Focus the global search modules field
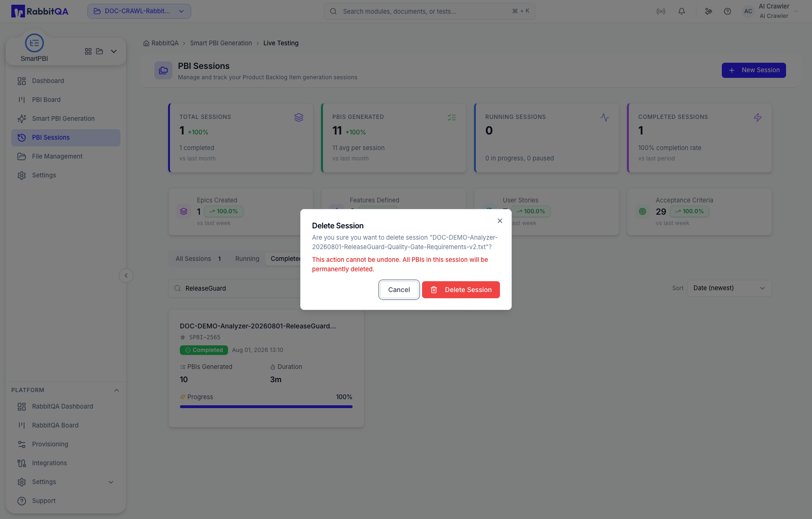This screenshot has height=519, width=812. pos(430,11)
